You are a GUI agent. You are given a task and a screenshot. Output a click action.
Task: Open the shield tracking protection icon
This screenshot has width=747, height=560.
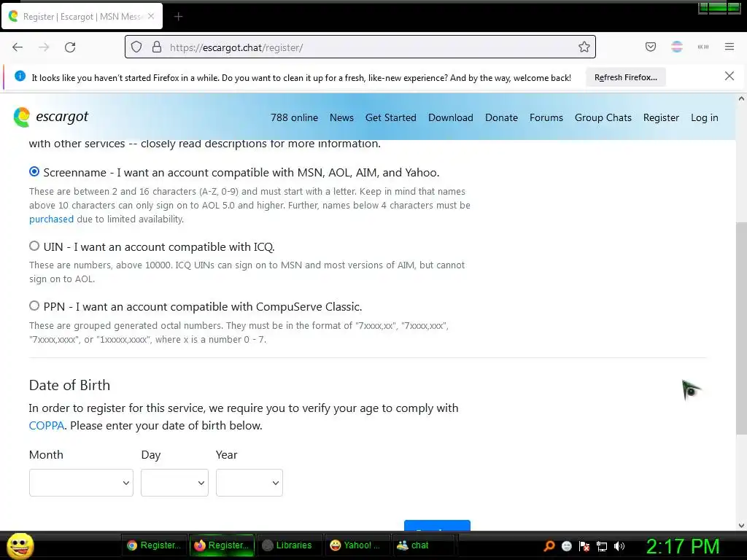click(136, 47)
